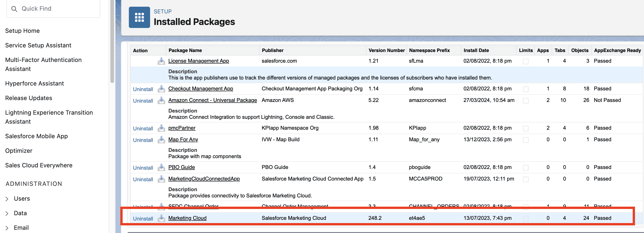Expand the Users section in sidebar
This screenshot has width=644, height=233.
pos(7,199)
